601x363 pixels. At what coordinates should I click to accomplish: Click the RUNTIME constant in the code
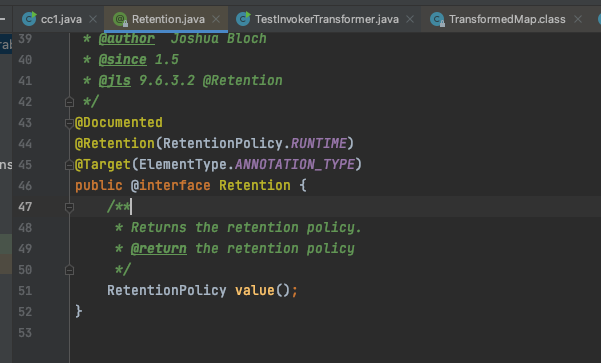coord(319,143)
